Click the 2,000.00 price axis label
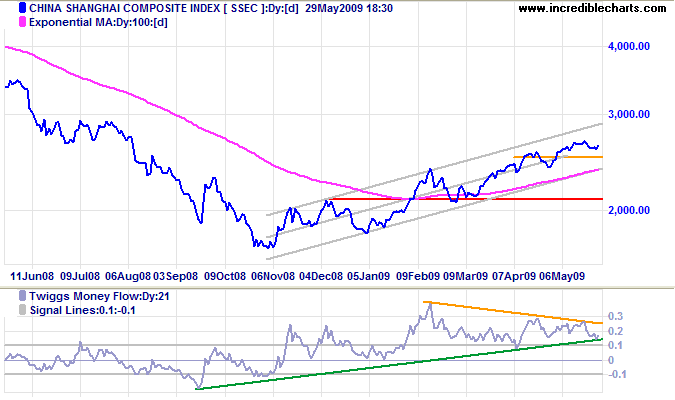 click(629, 210)
